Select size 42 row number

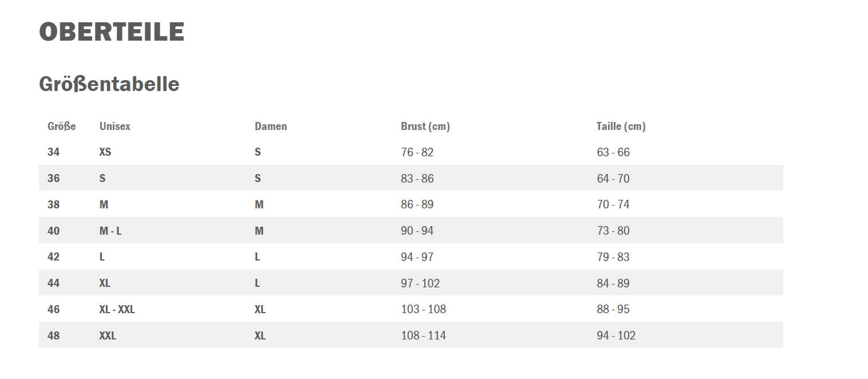[53, 257]
